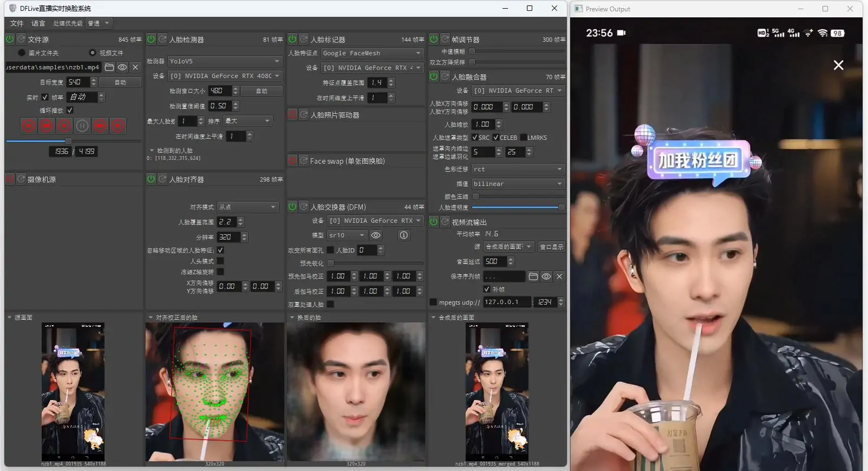Reset the 人脸检测器 module settings
The height and width of the screenshot is (471, 868).
click(162, 40)
